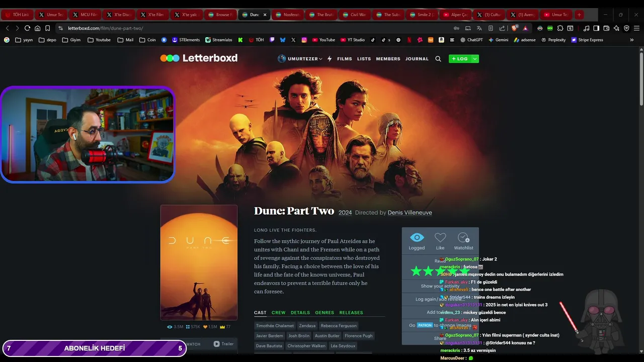The width and height of the screenshot is (644, 362).
Task: Expand the UMURTEZER profile dropdown
Action: (x=300, y=59)
